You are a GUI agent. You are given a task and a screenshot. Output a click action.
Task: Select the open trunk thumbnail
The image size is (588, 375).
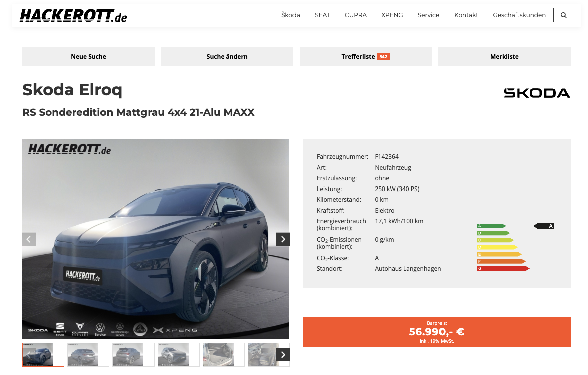pos(223,355)
